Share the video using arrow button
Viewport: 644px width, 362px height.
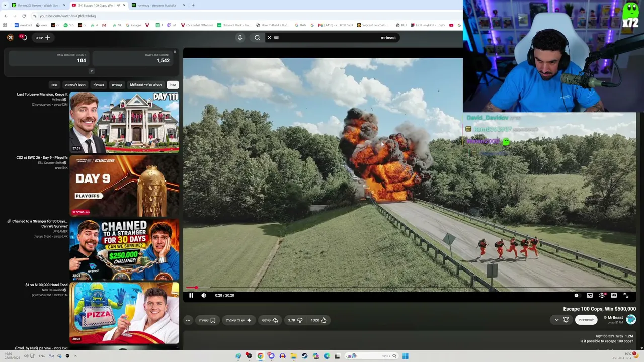270,320
